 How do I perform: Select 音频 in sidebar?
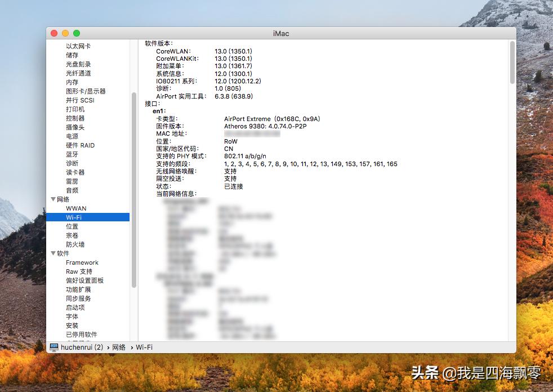72,190
